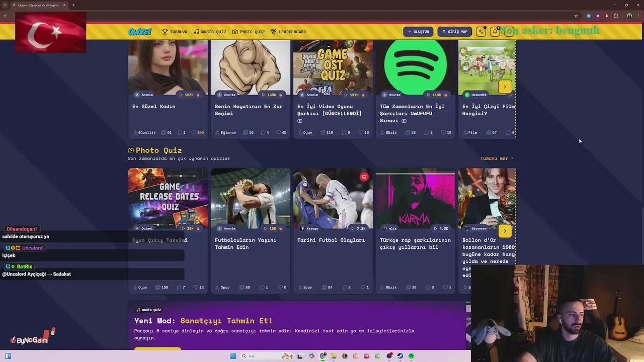Click the heart icon on Senin Hayatının En Zor Seçimi
Image resolution: width=644 pixels, height=362 pixels.
pyautogui.click(x=277, y=133)
